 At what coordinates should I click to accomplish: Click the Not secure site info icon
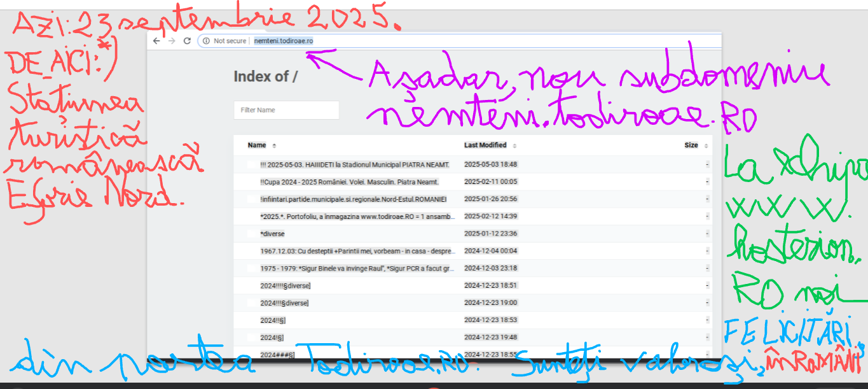coord(206,41)
